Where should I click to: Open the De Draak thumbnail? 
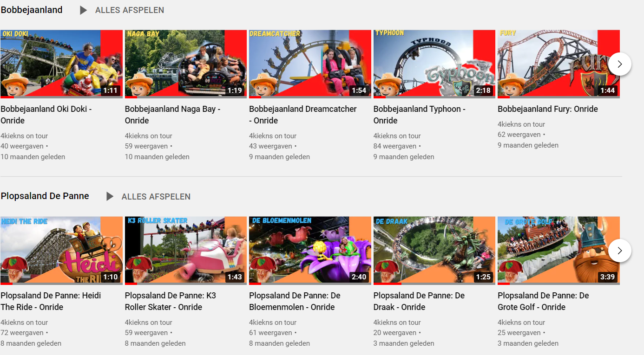click(x=434, y=251)
